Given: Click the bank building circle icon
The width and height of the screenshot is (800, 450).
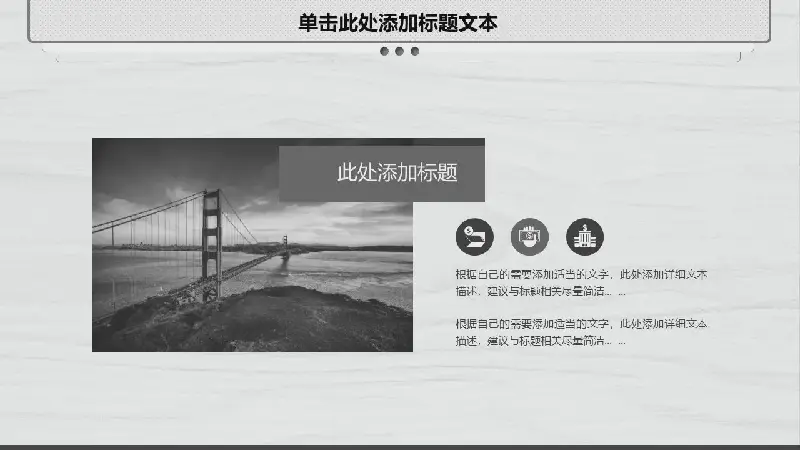Looking at the screenshot, I should point(585,237).
